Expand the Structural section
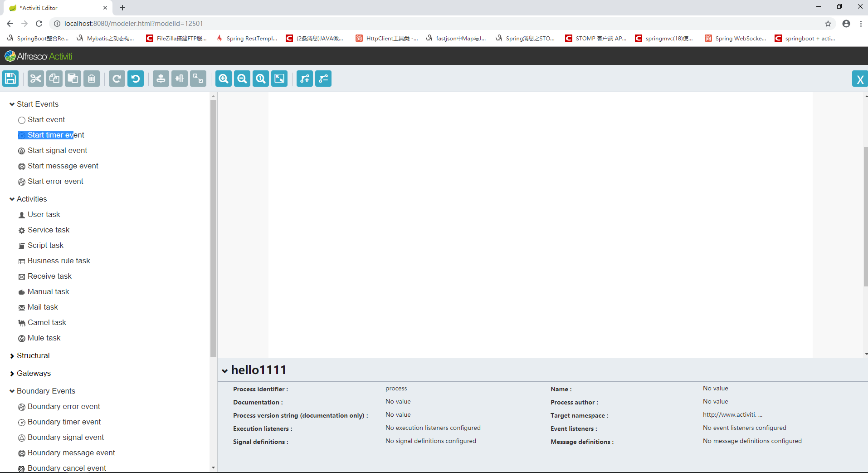Screen dimensions: 868x473 tap(11, 355)
